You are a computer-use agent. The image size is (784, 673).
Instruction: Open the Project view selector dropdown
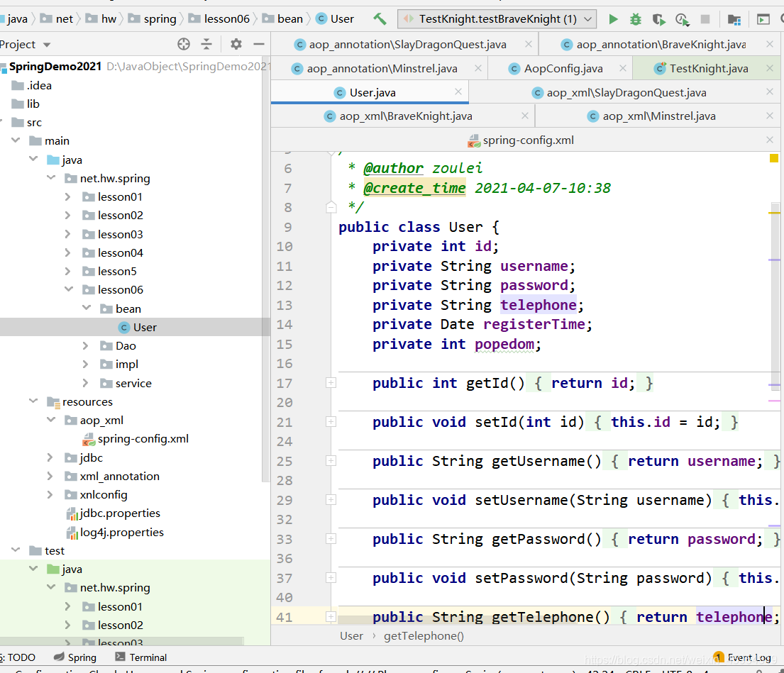click(x=47, y=45)
